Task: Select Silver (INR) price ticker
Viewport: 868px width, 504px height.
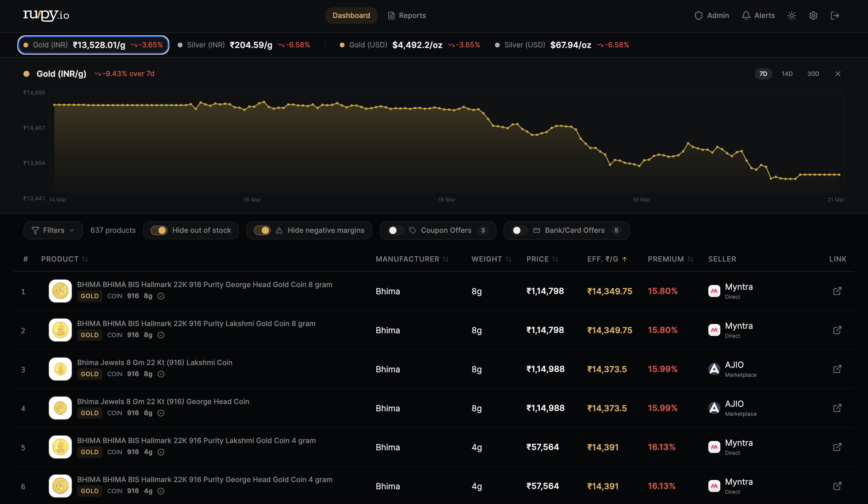Action: (x=244, y=45)
